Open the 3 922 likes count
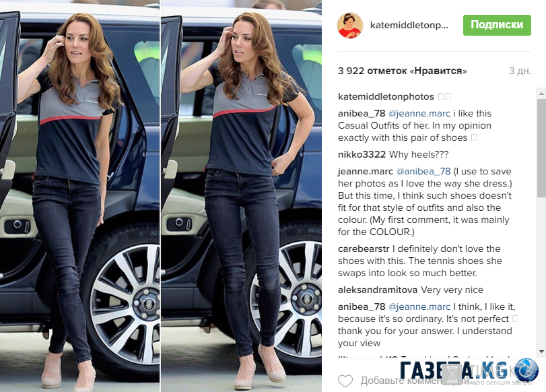 pos(402,71)
